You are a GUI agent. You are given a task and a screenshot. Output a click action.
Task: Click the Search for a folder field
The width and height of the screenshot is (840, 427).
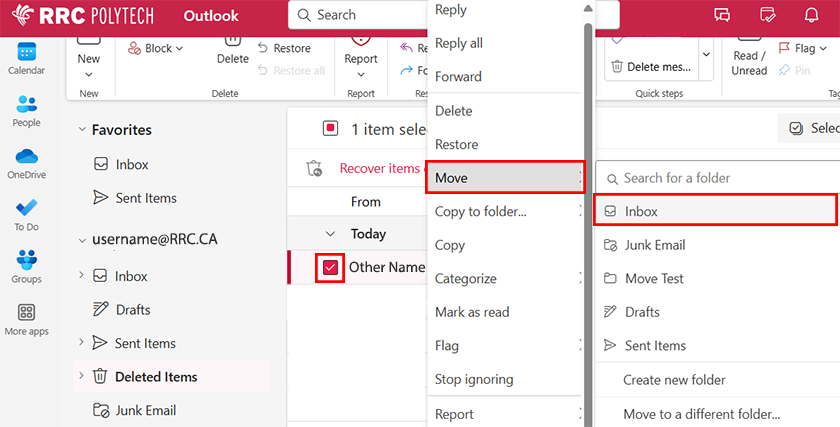pyautogui.click(x=720, y=178)
